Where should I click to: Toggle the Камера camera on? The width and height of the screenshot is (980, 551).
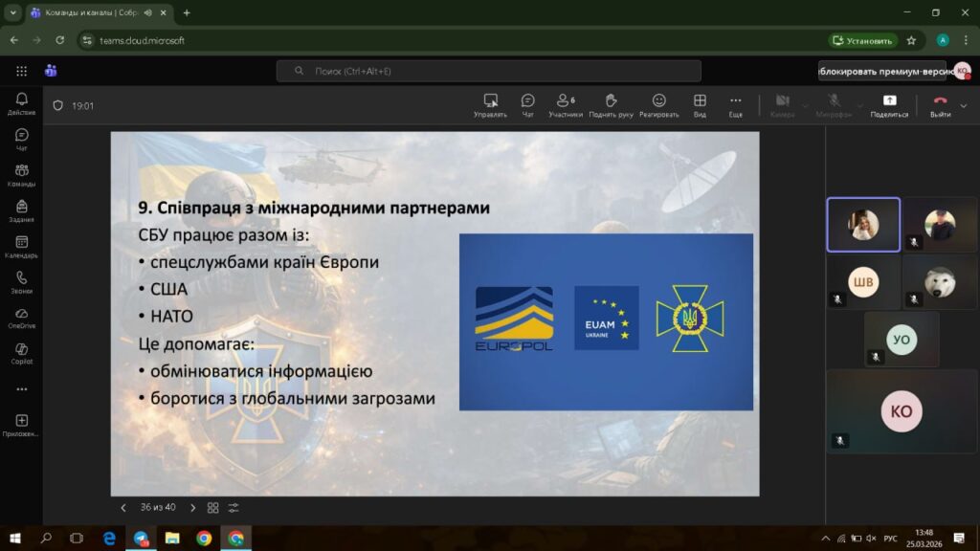(x=782, y=104)
